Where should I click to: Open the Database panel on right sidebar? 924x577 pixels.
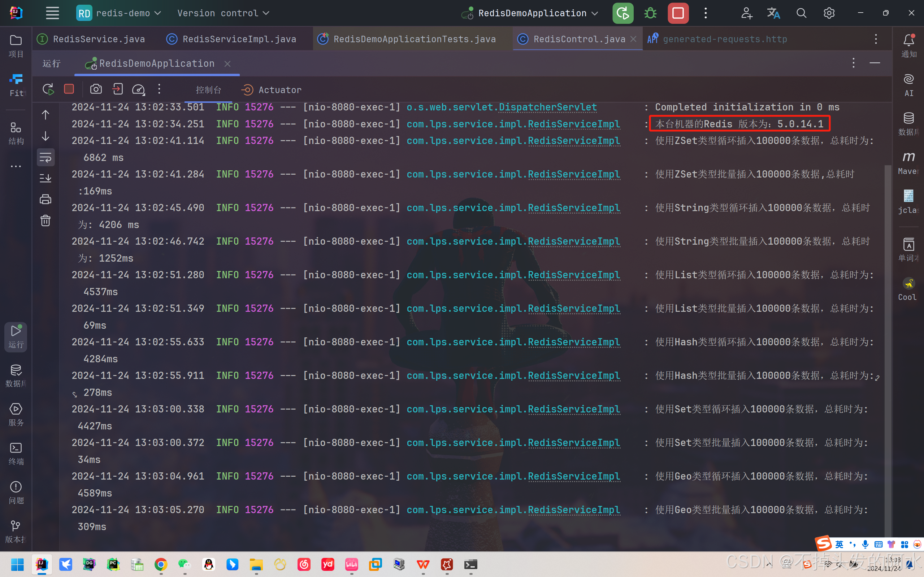point(909,124)
